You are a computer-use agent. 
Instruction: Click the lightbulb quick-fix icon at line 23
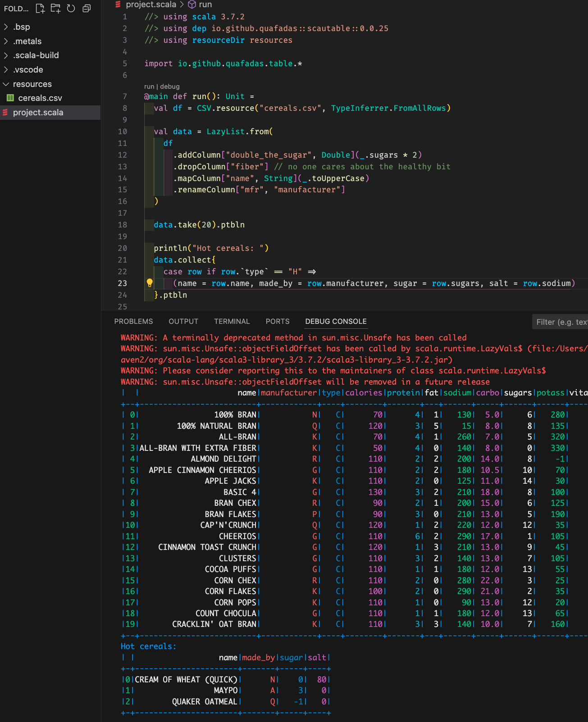(x=150, y=283)
